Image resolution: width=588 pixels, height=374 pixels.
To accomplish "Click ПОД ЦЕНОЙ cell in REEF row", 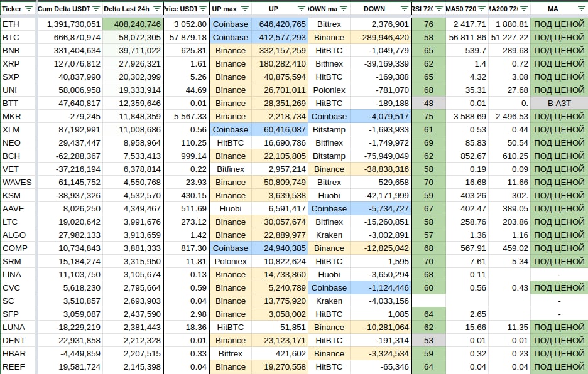I will 559,367.
